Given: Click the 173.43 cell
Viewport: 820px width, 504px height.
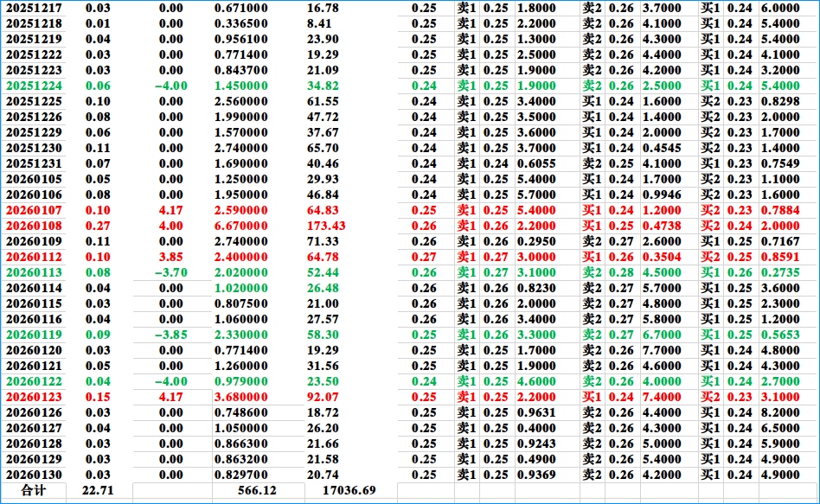Looking at the screenshot, I should point(326,226).
